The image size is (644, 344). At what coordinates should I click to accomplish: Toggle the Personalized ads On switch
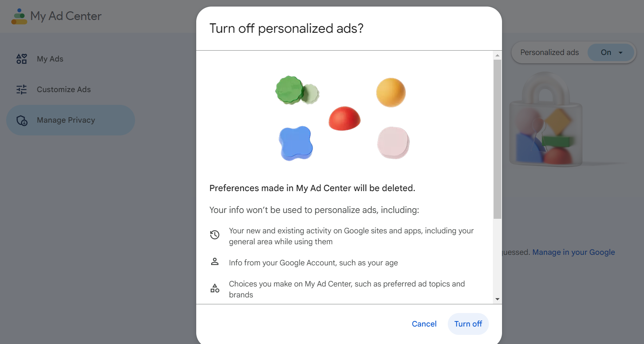[x=611, y=52]
